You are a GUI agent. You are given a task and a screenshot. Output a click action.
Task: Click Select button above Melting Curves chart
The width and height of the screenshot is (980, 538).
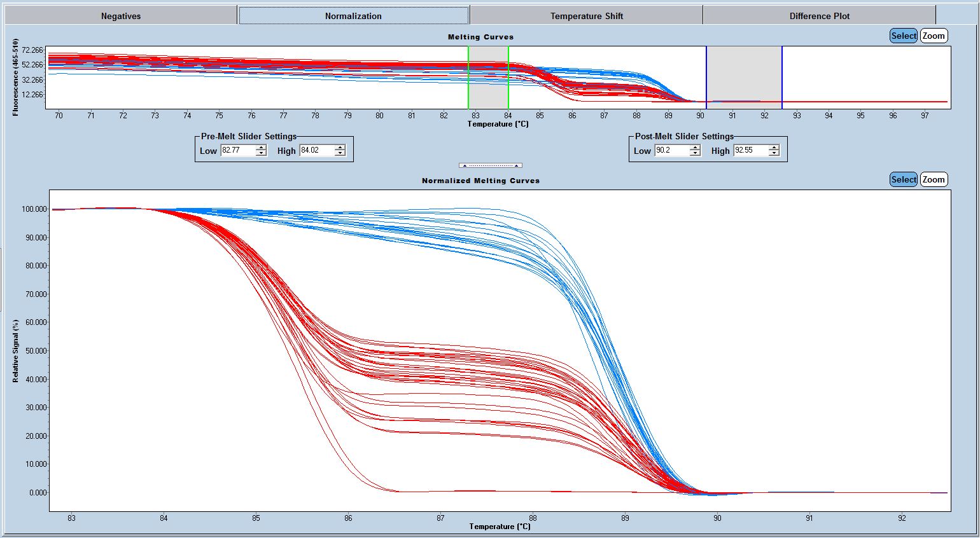[903, 36]
